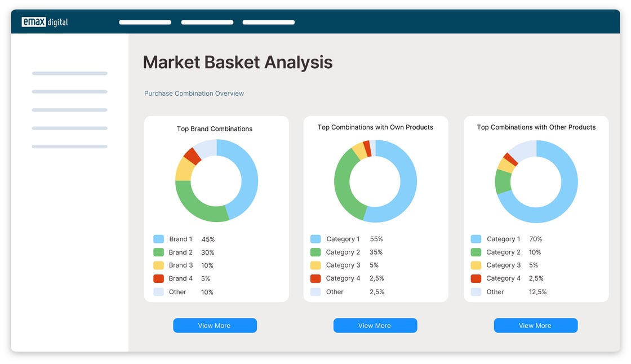Viewport: 631px width, 364px height.
Task: Click the 70% value in Other Products card
Action: point(536,239)
